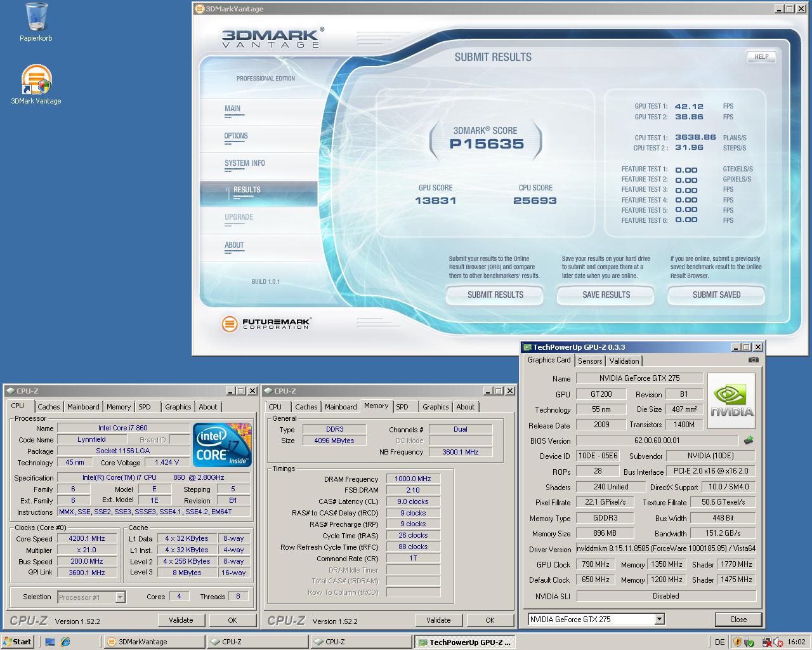Click the taskbar clock showing 16:02
Viewport: 812px width, 650px height.
796,642
